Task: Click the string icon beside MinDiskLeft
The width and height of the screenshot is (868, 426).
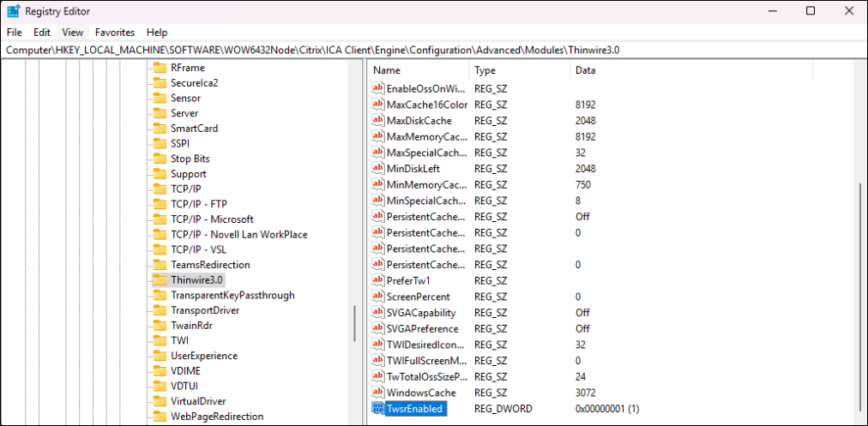Action: tap(378, 169)
